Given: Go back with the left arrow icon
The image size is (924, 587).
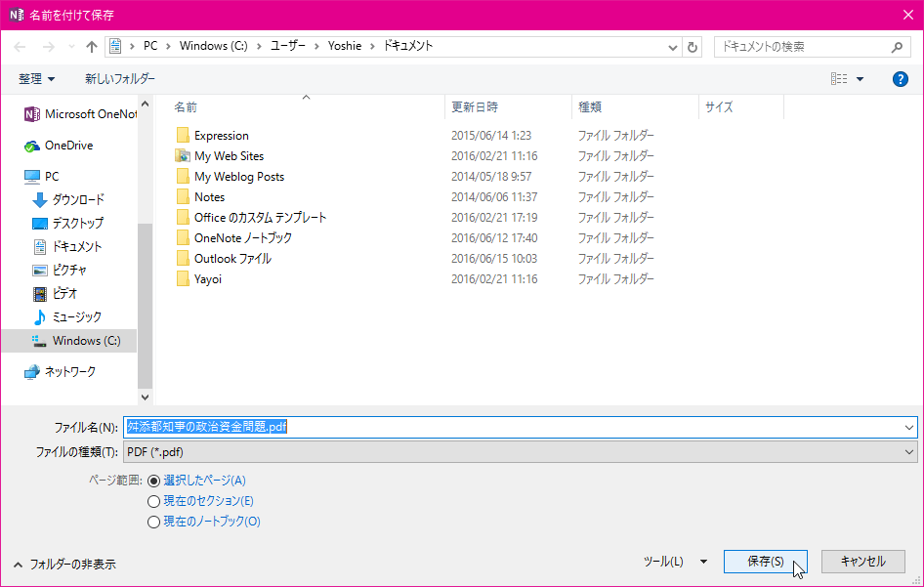Looking at the screenshot, I should click(x=20, y=47).
